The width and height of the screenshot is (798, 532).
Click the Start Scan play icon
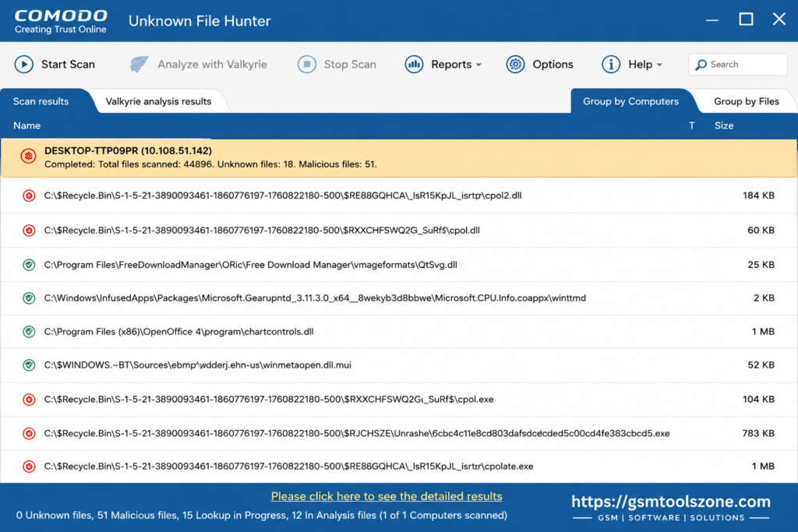(x=24, y=64)
